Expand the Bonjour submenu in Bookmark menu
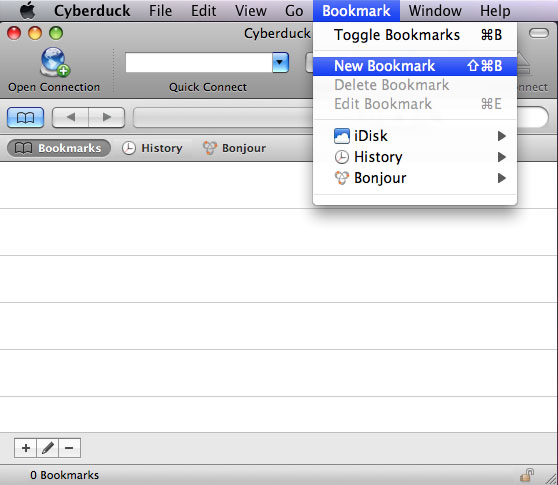 [415, 178]
